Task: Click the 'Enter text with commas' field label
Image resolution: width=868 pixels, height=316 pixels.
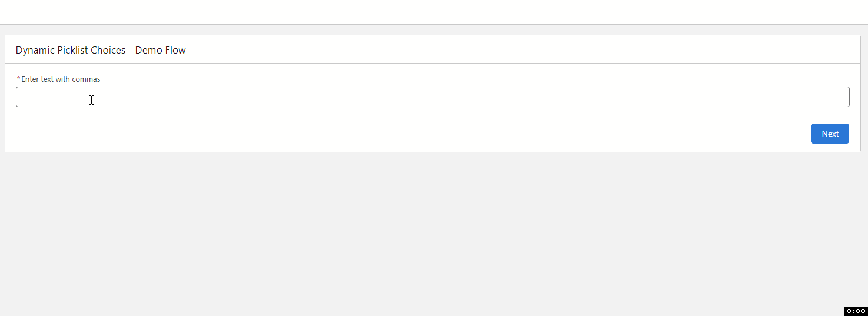Action: 61,79
